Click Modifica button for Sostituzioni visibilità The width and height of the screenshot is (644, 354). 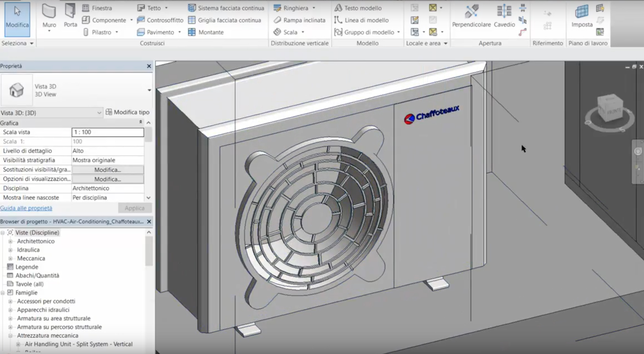point(108,170)
